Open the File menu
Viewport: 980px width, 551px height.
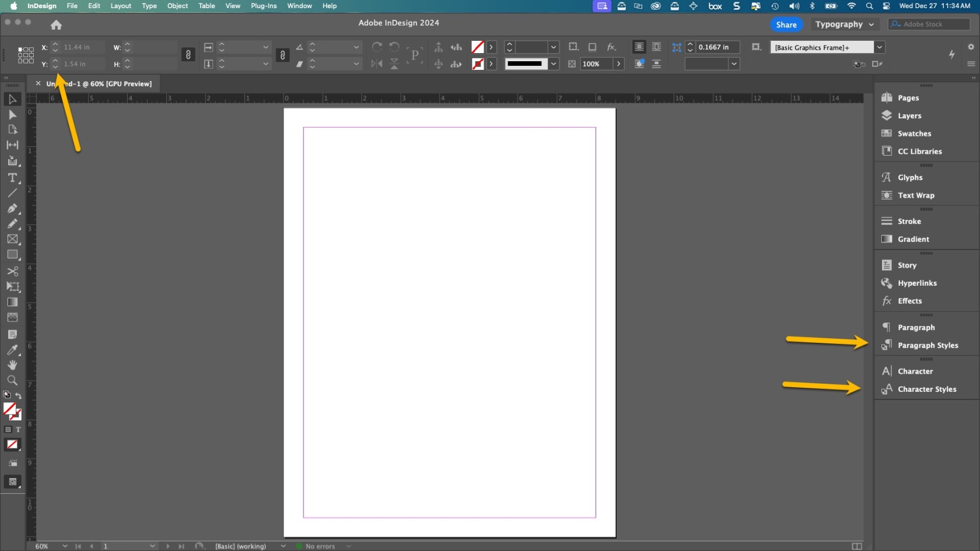pos(72,6)
